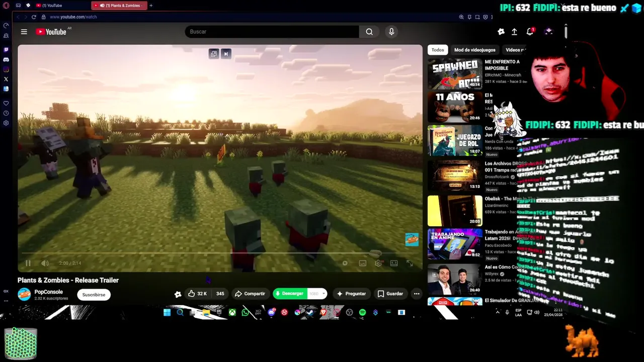Viewport: 644px width, 362px height.
Task: Seek on the video progress bar
Action: [220, 253]
